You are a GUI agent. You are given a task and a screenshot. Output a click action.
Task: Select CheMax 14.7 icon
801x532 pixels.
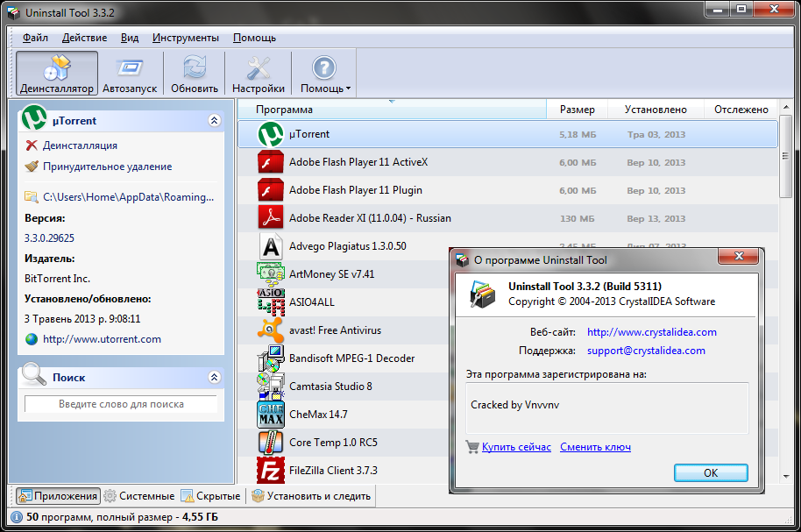270,415
